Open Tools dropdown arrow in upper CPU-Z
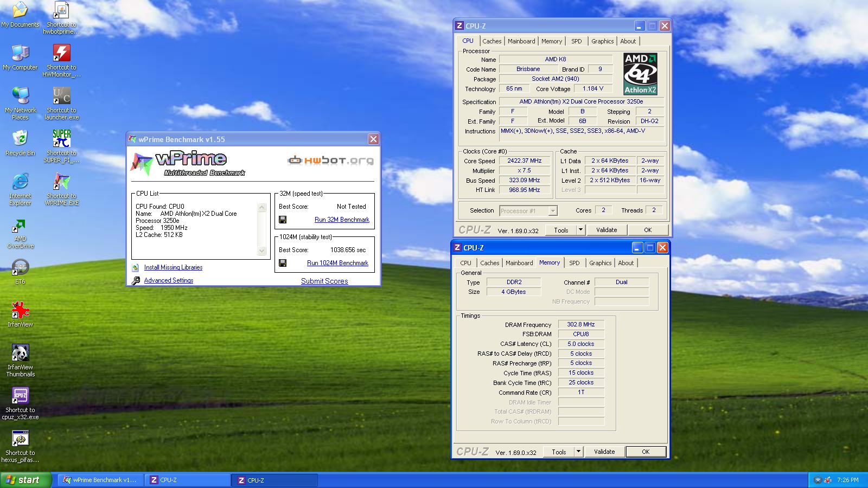The image size is (868, 488). 580,230
